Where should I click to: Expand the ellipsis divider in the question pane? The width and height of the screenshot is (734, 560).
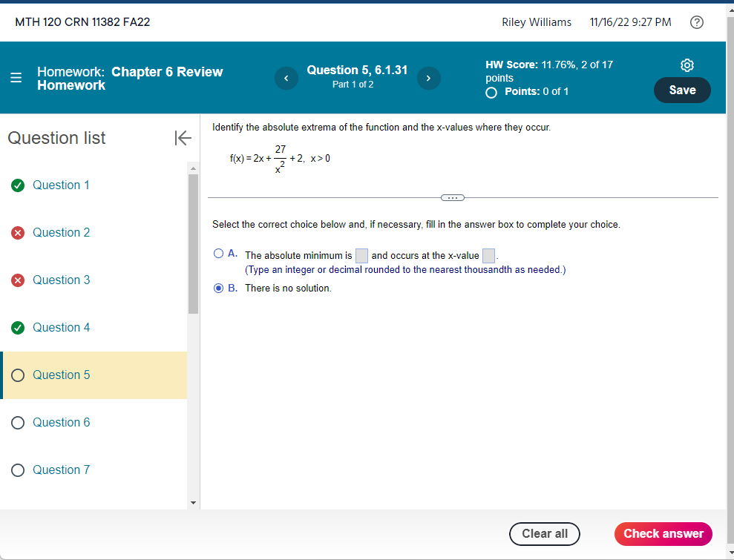coord(452,197)
